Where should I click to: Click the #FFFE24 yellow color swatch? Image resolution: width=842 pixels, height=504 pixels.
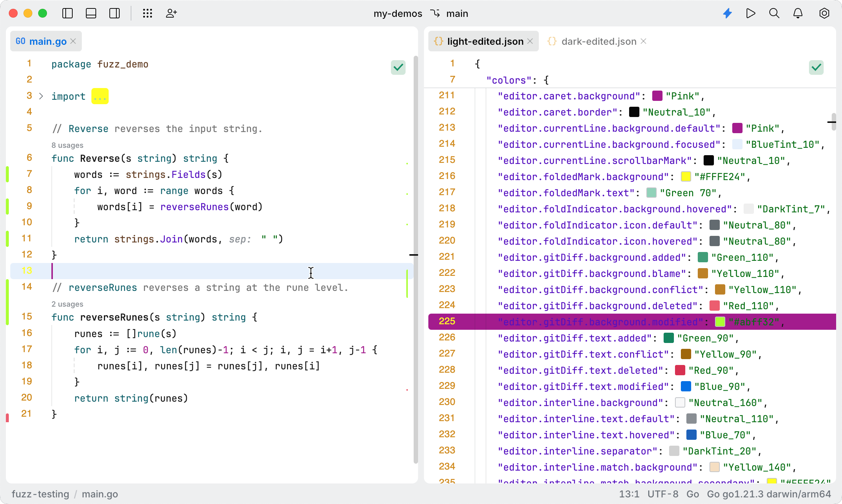click(x=686, y=177)
